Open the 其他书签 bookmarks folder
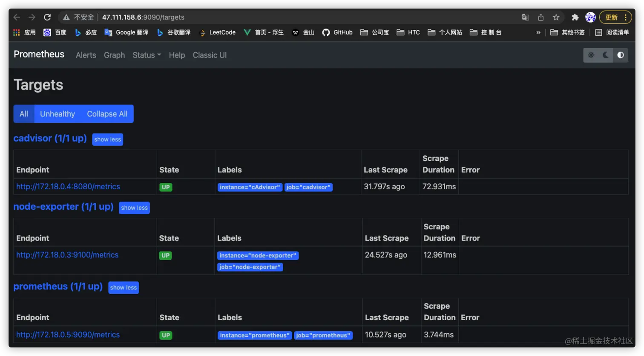The width and height of the screenshot is (644, 356). pos(568,32)
